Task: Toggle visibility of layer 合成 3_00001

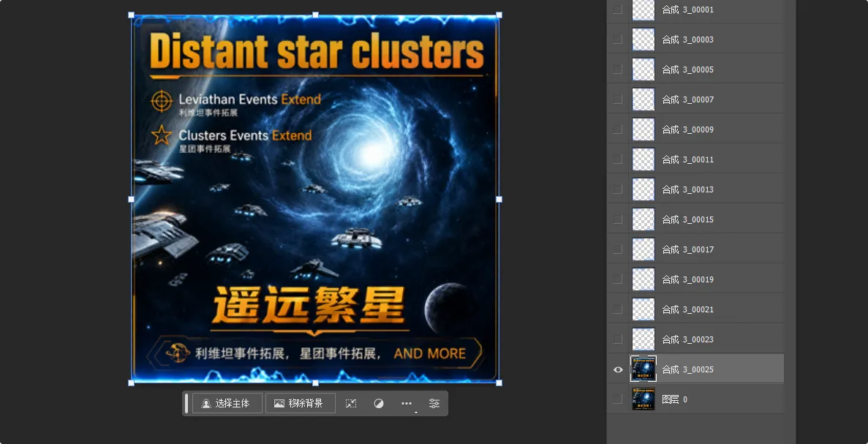Action: (618, 10)
